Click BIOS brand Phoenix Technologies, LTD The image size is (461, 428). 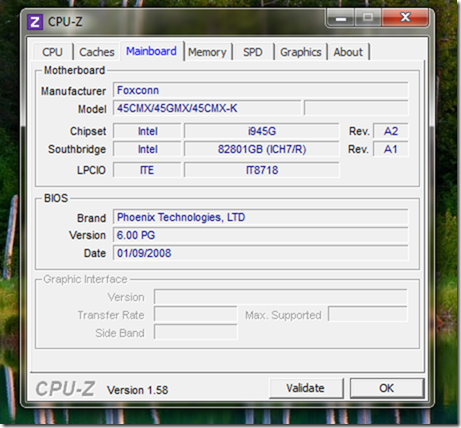[260, 217]
